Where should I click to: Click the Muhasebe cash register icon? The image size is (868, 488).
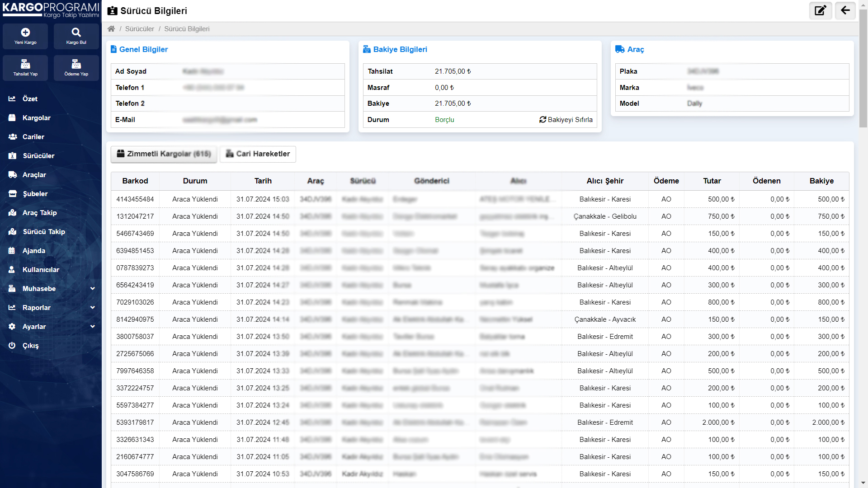pos(12,288)
